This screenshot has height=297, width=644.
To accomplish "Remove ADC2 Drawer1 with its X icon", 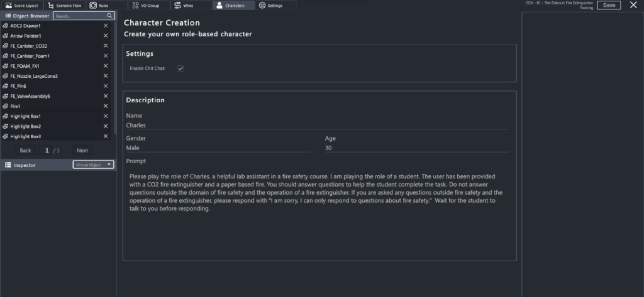I will pos(106,26).
